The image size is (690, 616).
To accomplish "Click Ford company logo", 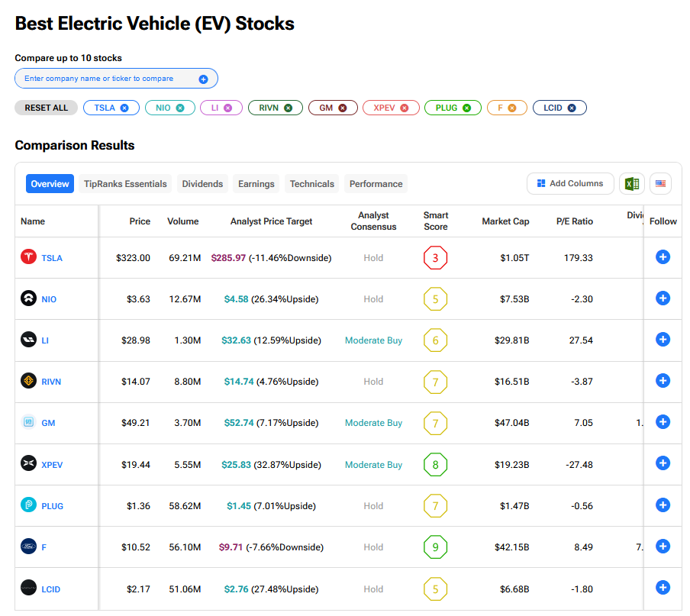I will (28, 547).
